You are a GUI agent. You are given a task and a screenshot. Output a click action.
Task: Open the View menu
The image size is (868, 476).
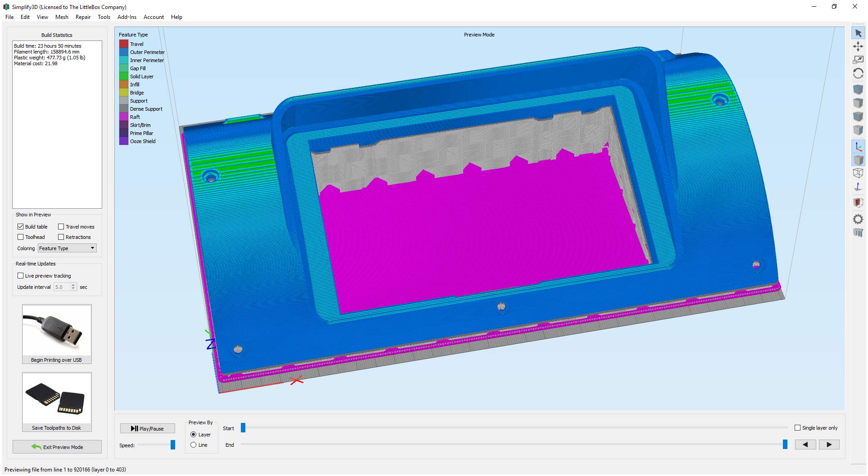point(42,17)
